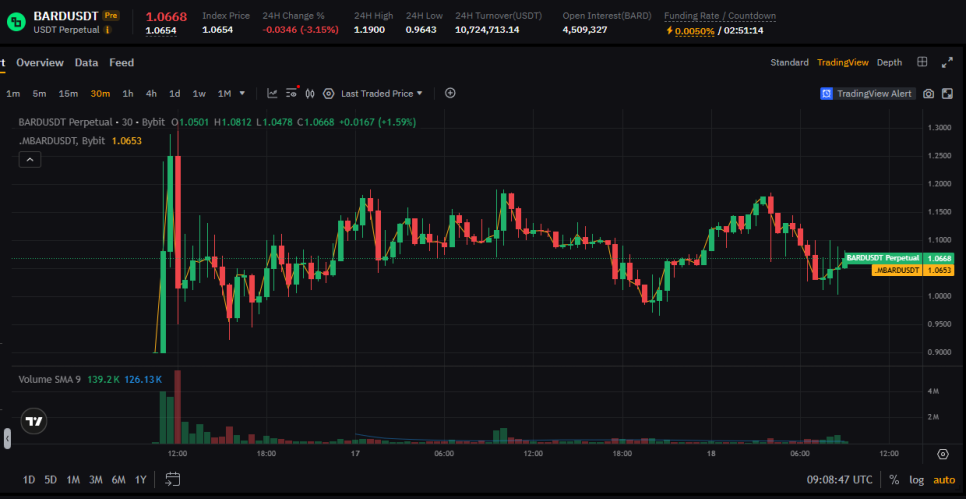
Task: Open the indicators chart icon
Action: pyautogui.click(x=272, y=94)
